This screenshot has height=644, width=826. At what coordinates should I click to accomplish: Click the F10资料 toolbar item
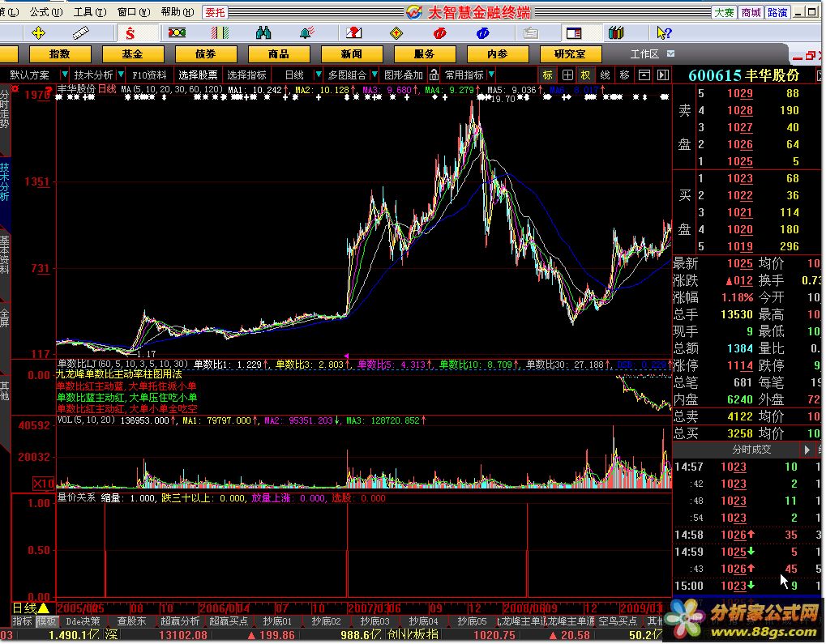(x=149, y=75)
